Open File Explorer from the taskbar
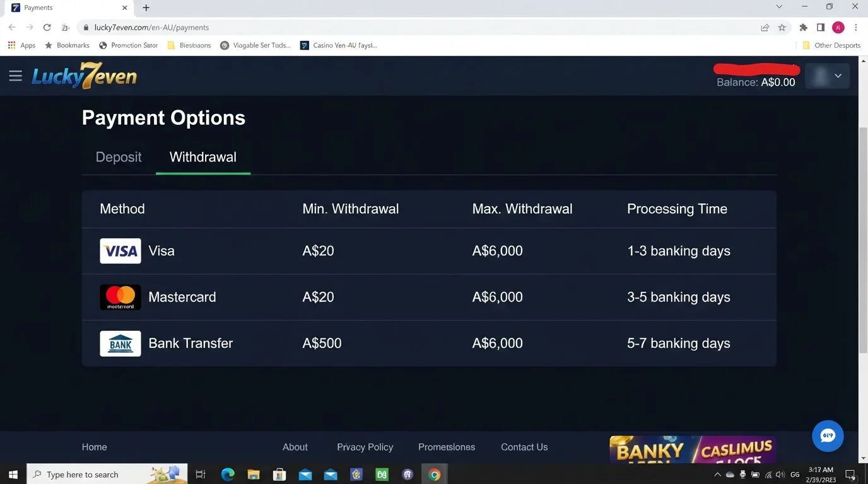The image size is (868, 484). pyautogui.click(x=254, y=474)
